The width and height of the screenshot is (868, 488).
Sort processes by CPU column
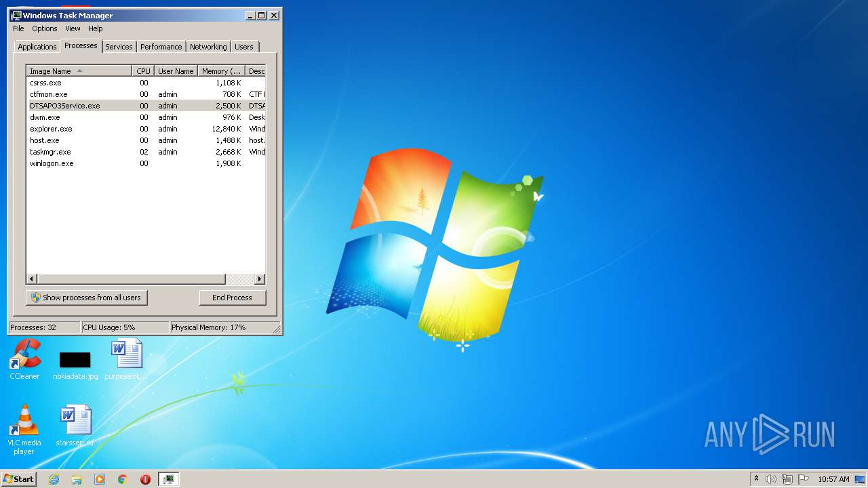[x=143, y=71]
